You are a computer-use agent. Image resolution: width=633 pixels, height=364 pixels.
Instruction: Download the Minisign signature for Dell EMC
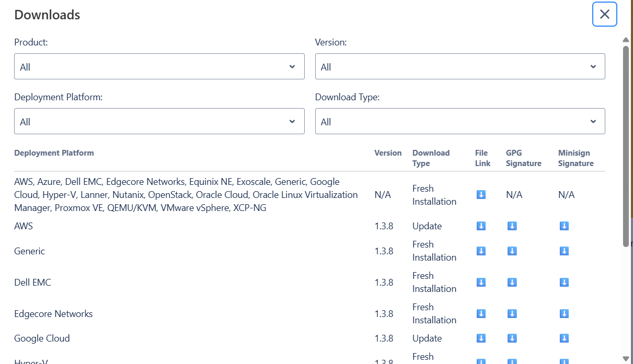[x=563, y=282]
